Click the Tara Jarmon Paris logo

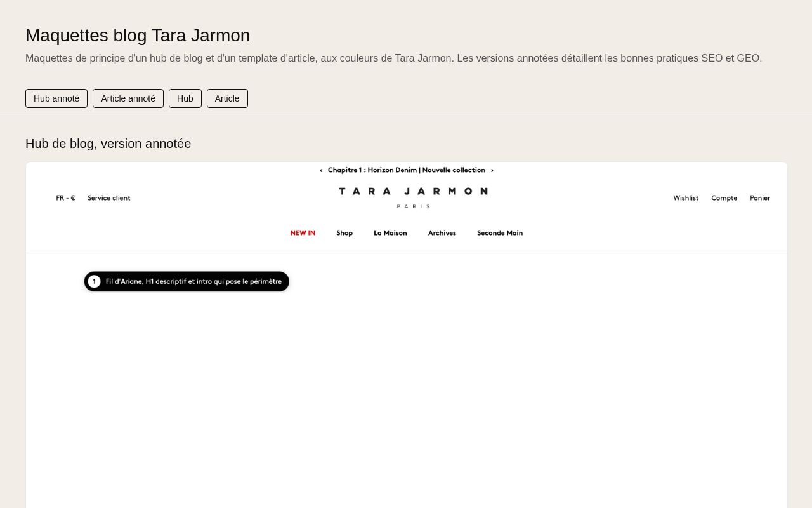click(x=414, y=197)
